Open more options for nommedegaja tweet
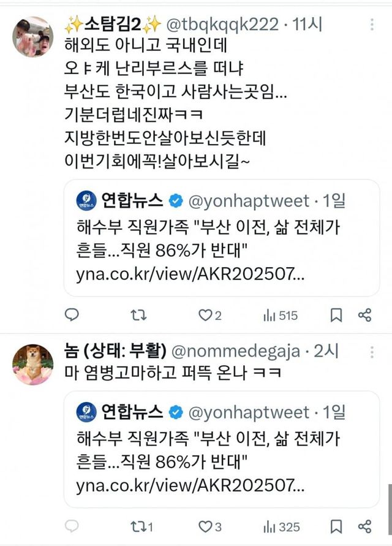392x546 pixels. click(x=372, y=352)
